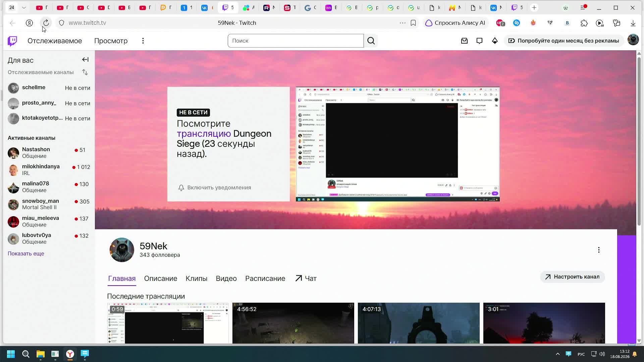Screen dimensions: 644x362
Task: Open the Yandex home button
Action: click(x=29, y=23)
